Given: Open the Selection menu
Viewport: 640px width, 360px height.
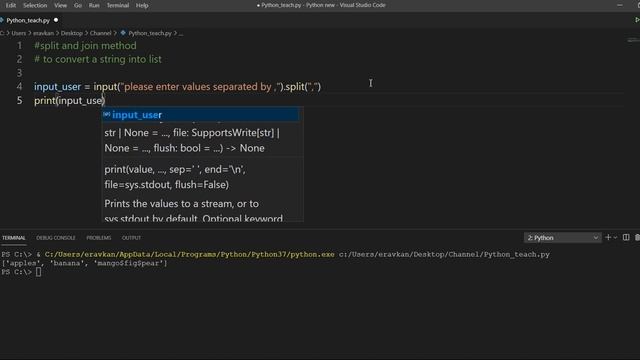Looking at the screenshot, I should pos(35,5).
